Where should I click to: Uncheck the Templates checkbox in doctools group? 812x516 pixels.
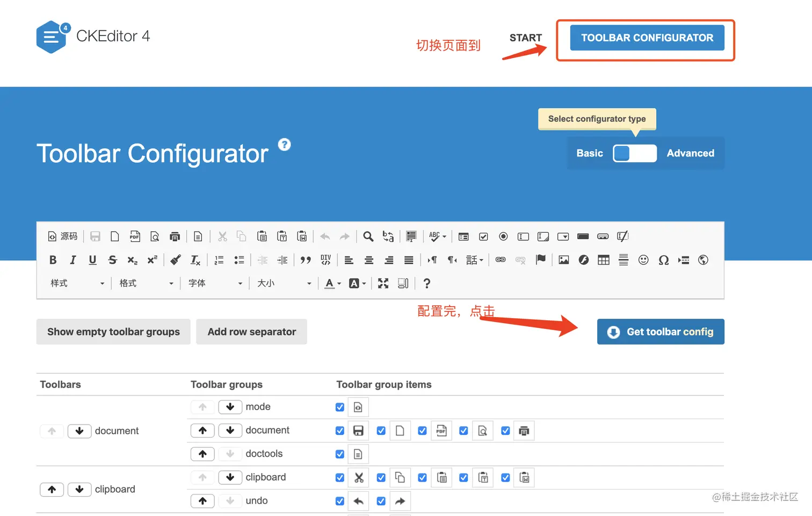tap(340, 454)
